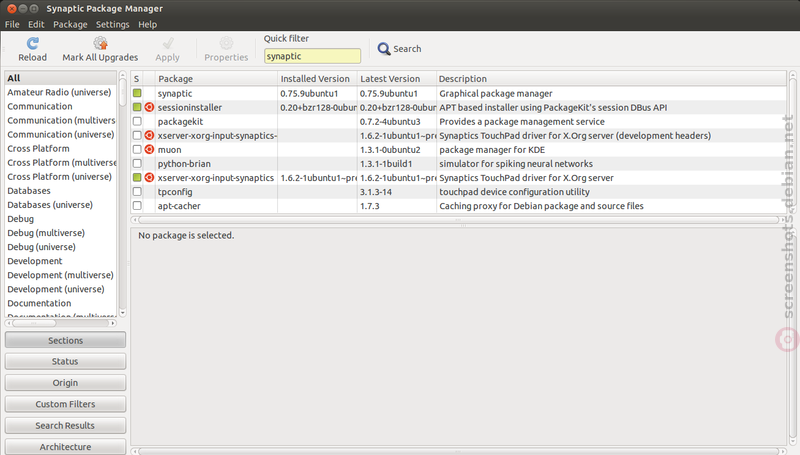Image resolution: width=800 pixels, height=455 pixels.
Task: Click the Ubuntu support icon beside sessioninstaller
Action: point(149,108)
